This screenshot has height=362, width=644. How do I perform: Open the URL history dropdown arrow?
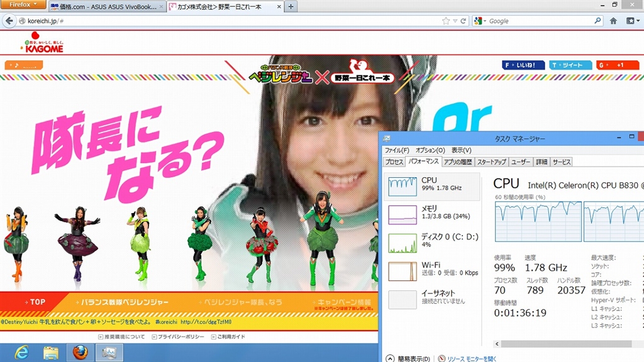(455, 21)
